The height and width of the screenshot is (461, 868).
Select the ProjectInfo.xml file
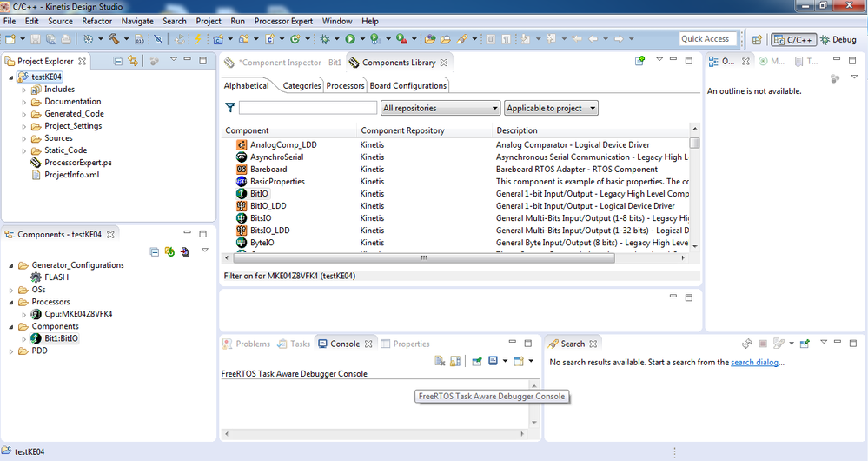coord(65,175)
